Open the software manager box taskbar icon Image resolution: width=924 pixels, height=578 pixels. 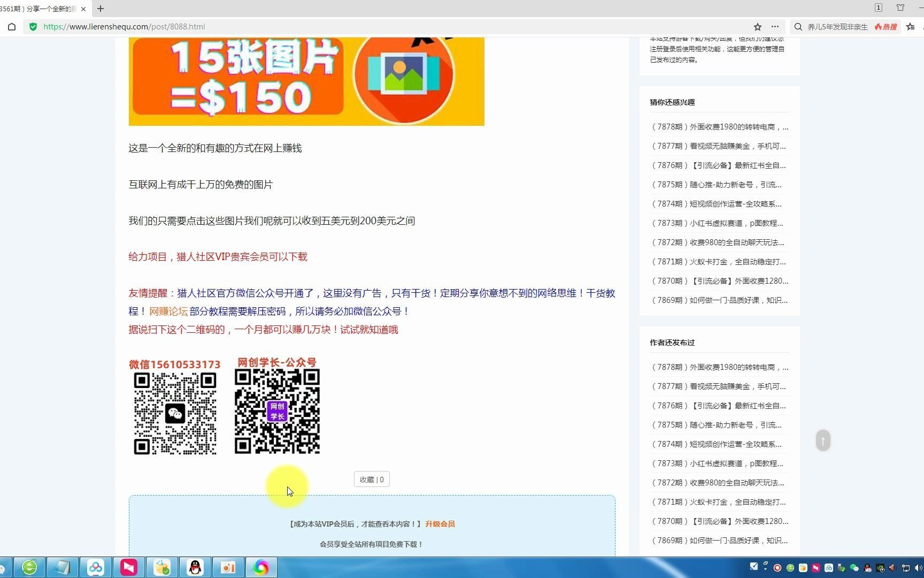[x=162, y=567]
